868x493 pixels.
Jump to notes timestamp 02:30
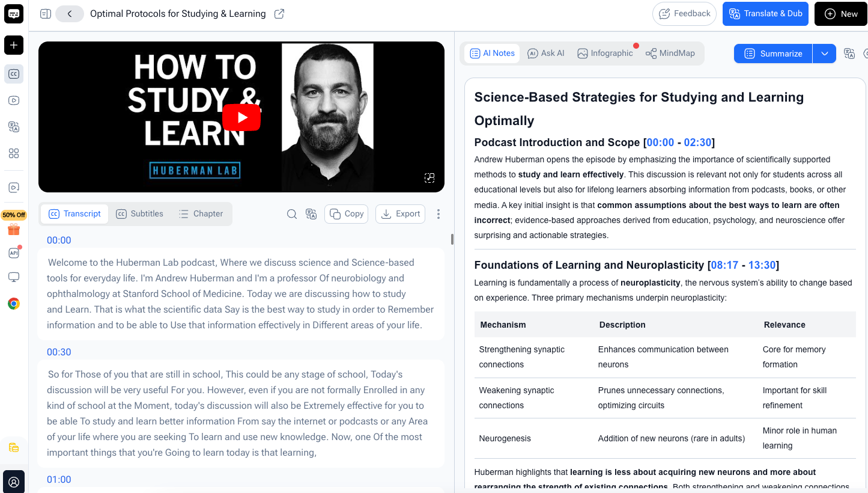pyautogui.click(x=697, y=142)
